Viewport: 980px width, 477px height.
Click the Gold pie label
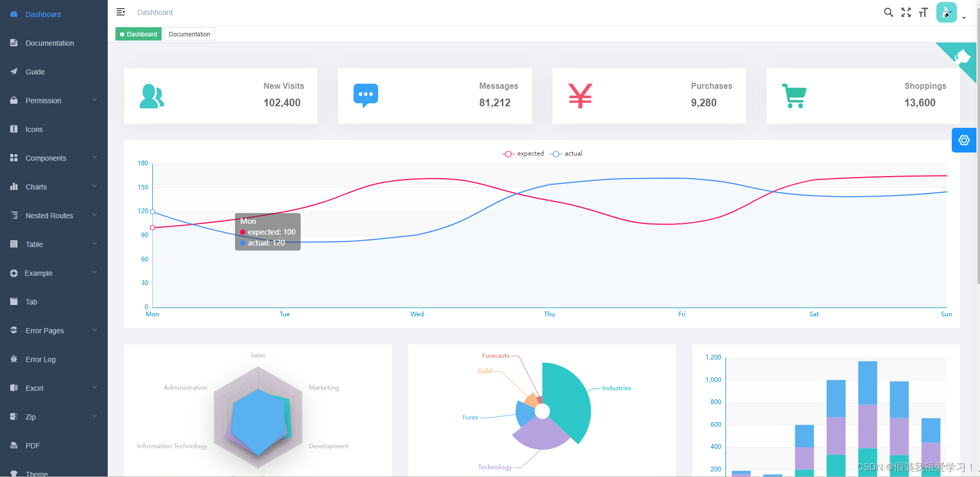point(485,371)
